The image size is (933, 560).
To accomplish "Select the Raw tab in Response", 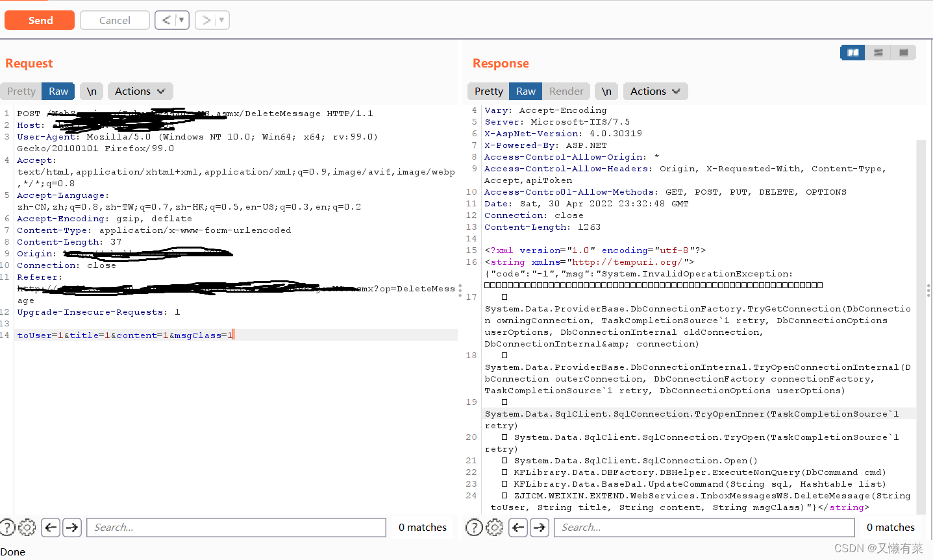I will pyautogui.click(x=526, y=91).
